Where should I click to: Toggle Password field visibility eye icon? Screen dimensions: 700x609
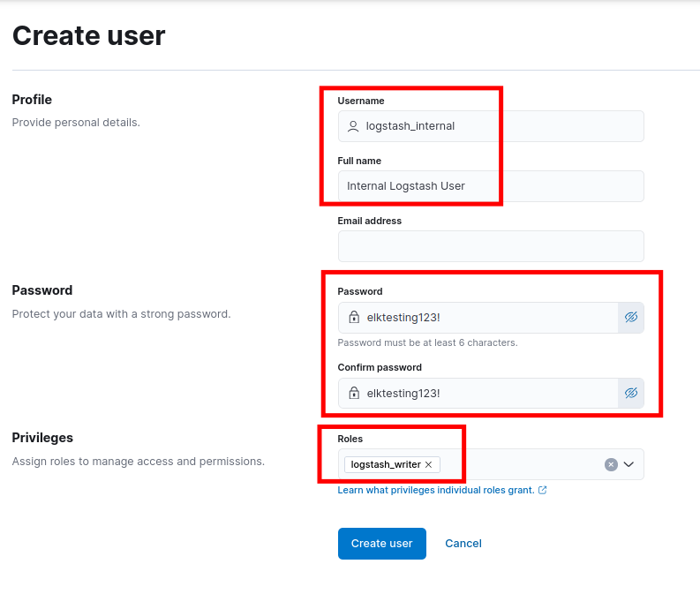pyautogui.click(x=631, y=318)
